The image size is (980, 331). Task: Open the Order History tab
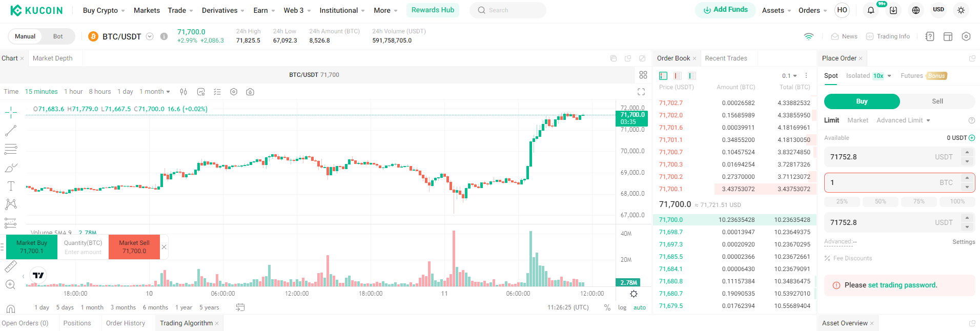pyautogui.click(x=126, y=323)
